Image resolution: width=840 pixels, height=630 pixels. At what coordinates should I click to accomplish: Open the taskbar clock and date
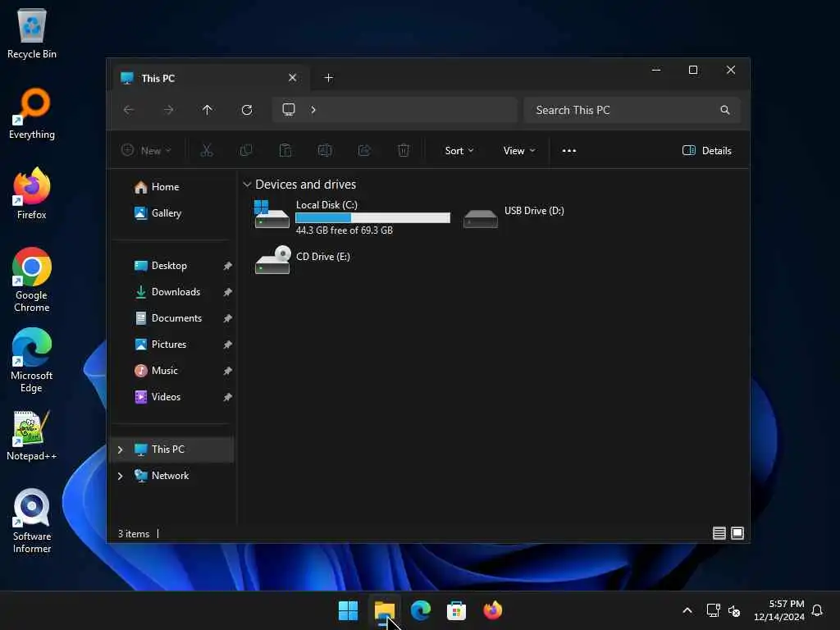pos(779,610)
